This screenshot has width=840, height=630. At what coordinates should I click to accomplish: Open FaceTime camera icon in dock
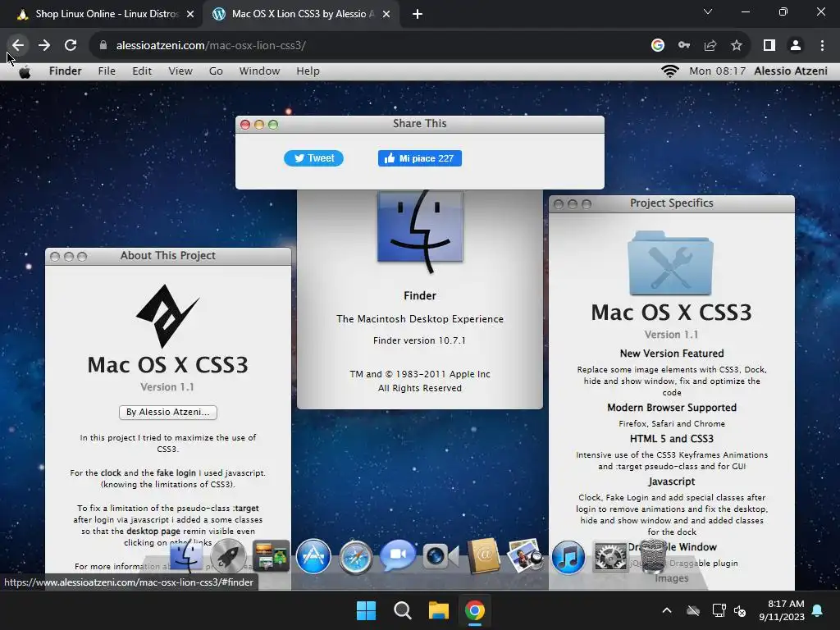(441, 557)
